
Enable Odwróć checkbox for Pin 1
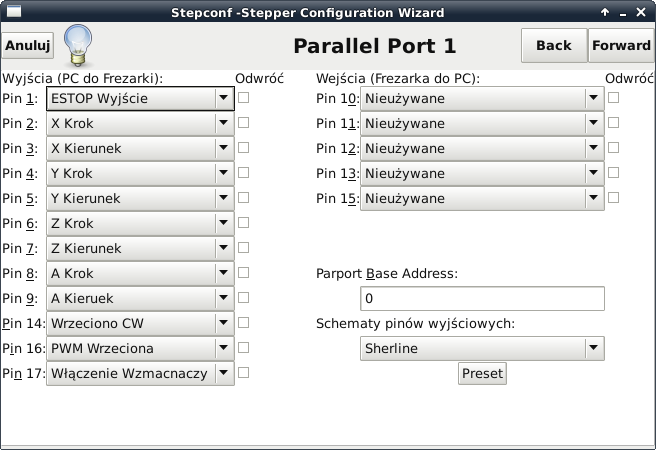243,98
